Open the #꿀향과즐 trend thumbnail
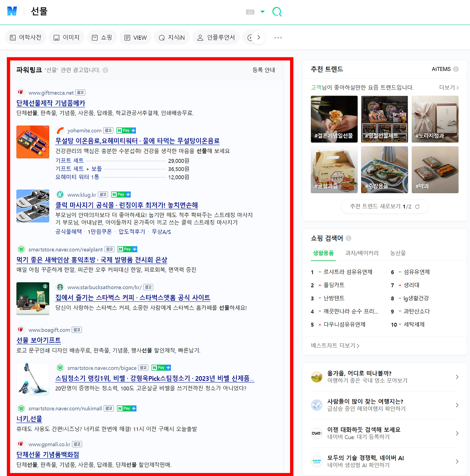 [x=334, y=170]
